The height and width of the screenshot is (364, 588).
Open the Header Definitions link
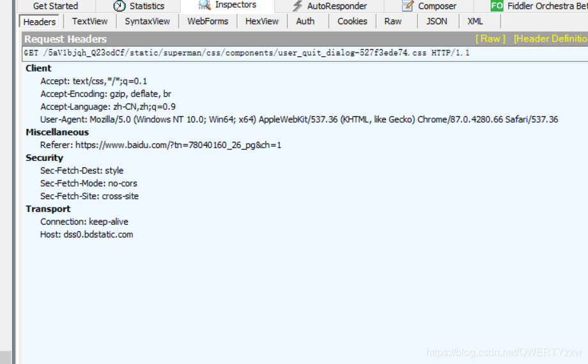550,38
